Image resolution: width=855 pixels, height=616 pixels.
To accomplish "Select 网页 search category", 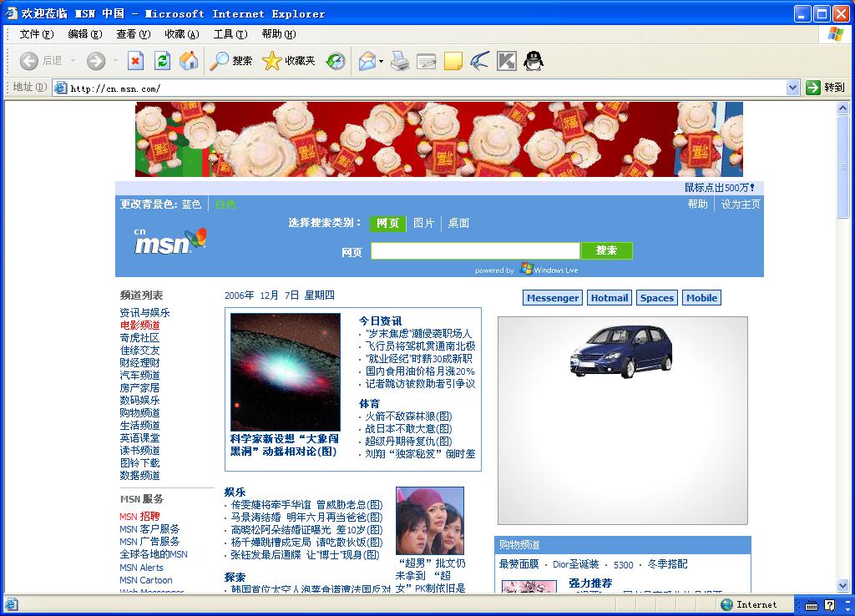I will pyautogui.click(x=387, y=223).
